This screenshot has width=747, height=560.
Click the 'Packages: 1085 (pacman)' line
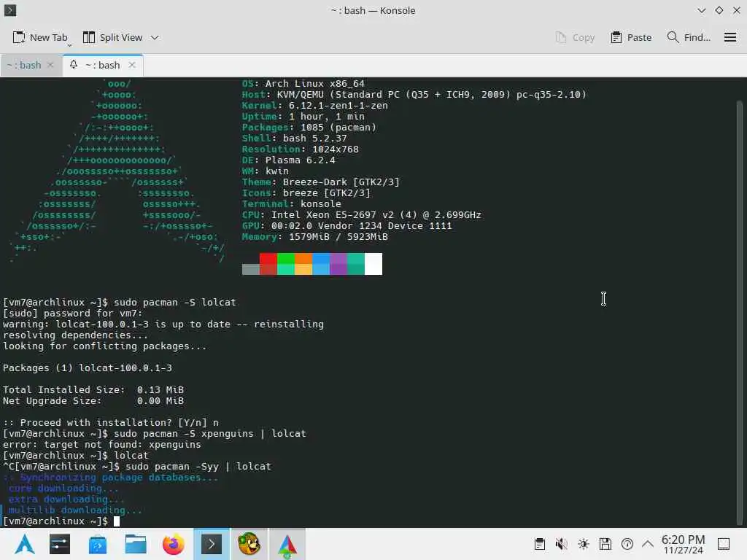click(309, 127)
